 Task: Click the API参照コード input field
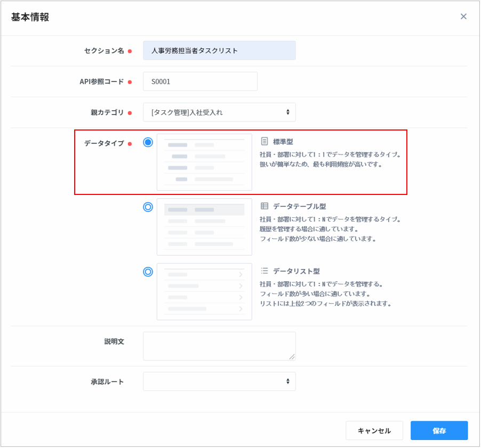[200, 82]
